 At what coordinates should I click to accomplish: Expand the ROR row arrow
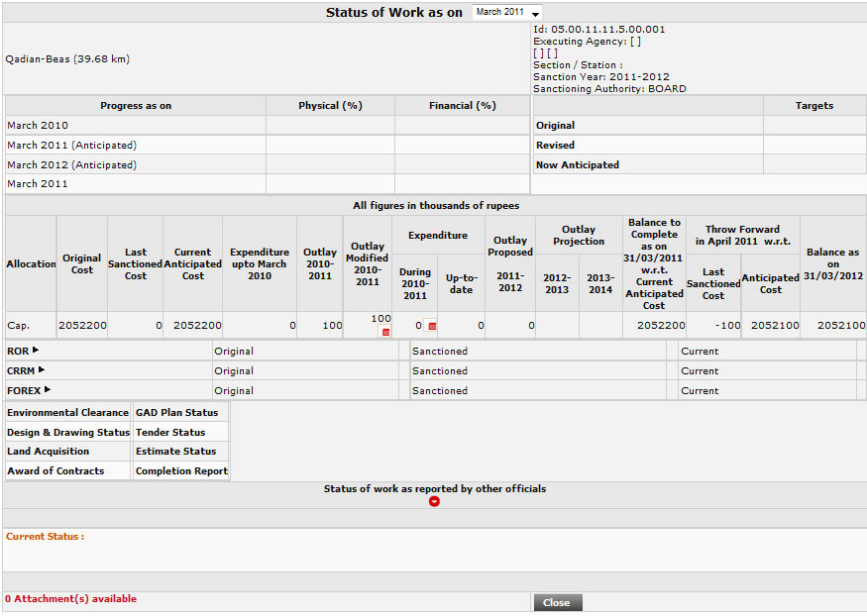(x=36, y=351)
